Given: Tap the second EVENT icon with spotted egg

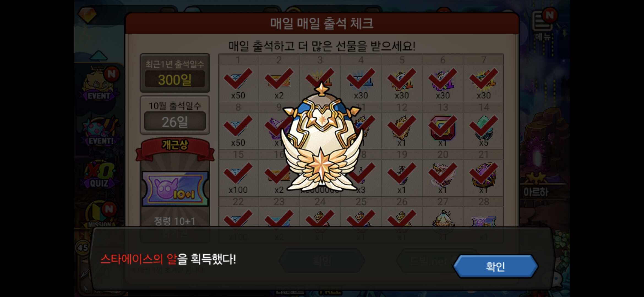Looking at the screenshot, I should pyautogui.click(x=100, y=131).
